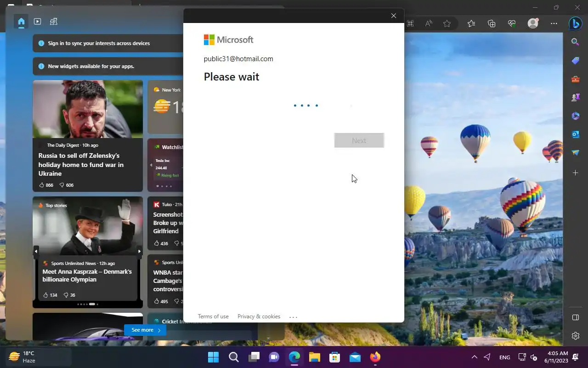Viewport: 588px width, 368px height.
Task: Open Edge 'Settings and more' menu
Action: click(554, 23)
